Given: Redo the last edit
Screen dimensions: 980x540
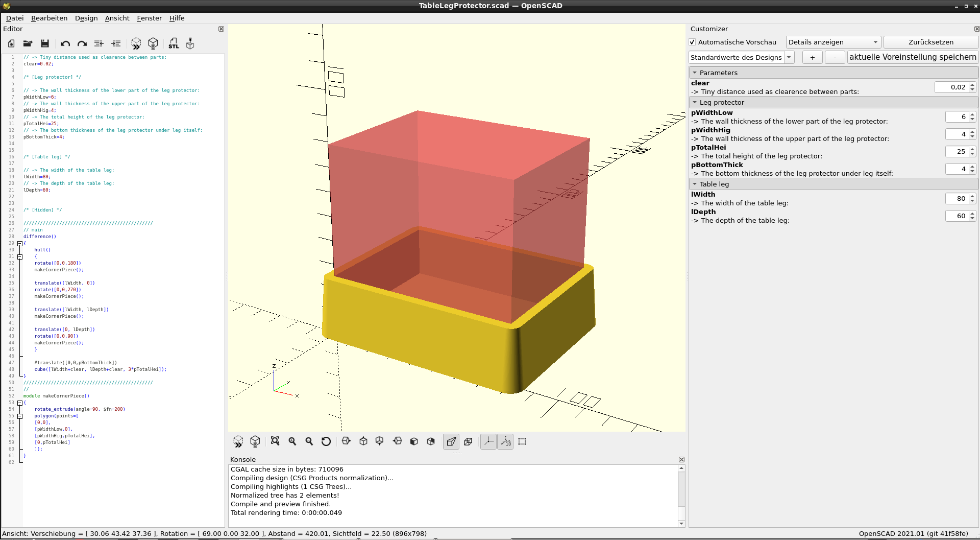Looking at the screenshot, I should (82, 44).
